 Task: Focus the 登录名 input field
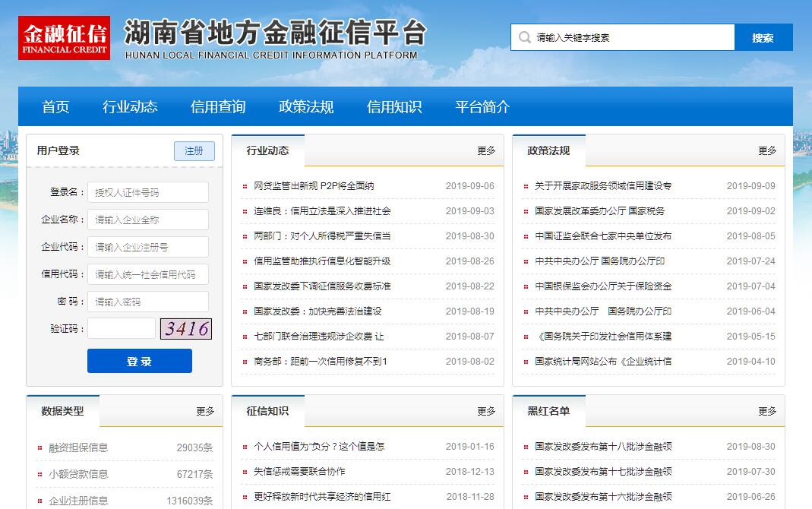[147, 193]
